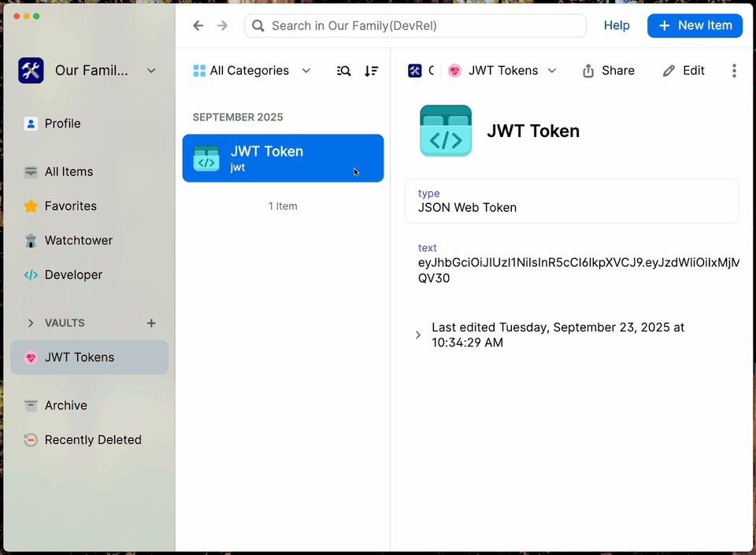Click the New Item button
756x555 pixels.
point(695,26)
